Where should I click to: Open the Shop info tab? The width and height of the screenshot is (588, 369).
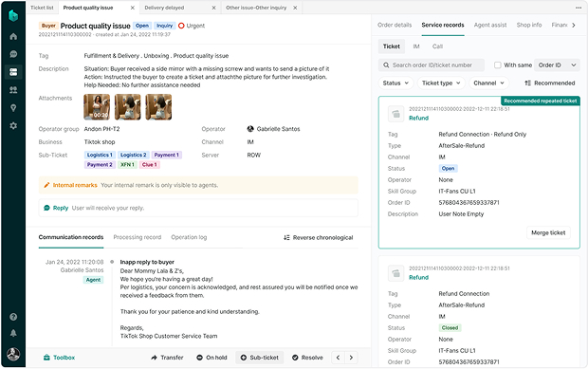[x=529, y=25]
